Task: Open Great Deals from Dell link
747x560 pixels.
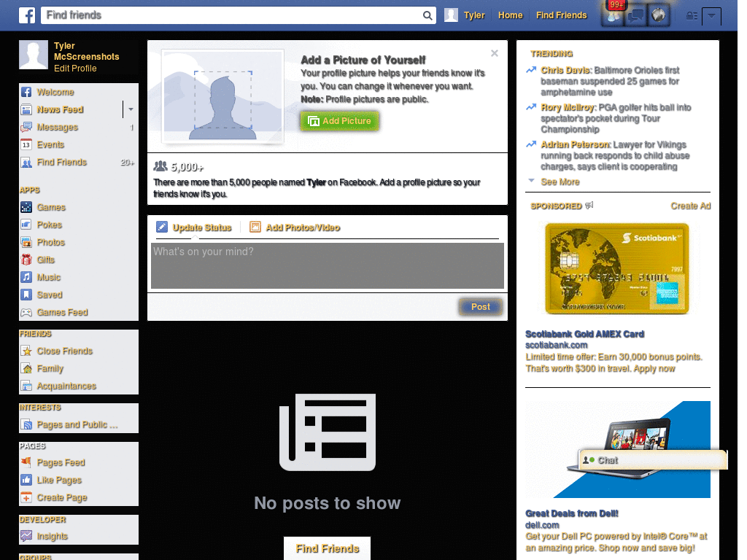Action: coord(572,514)
